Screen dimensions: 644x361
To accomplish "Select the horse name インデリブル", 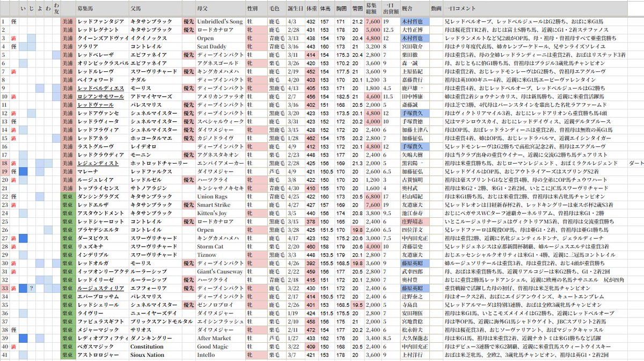I will pyautogui.click(x=92, y=255).
